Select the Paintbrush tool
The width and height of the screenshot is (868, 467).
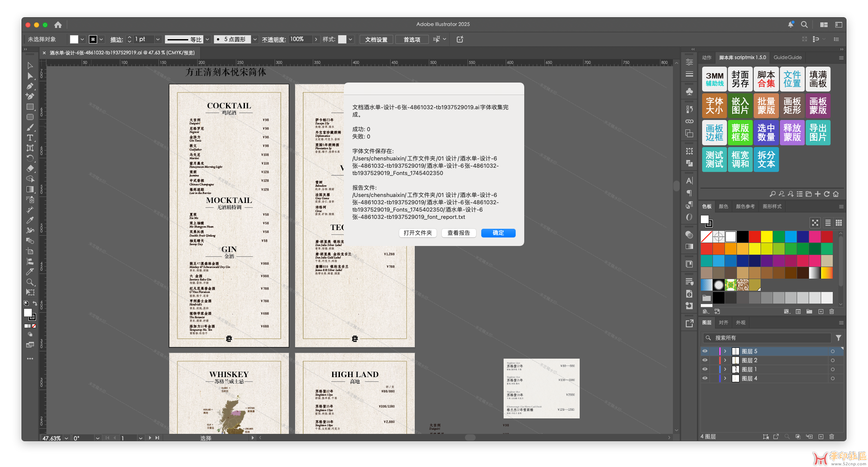(x=30, y=127)
